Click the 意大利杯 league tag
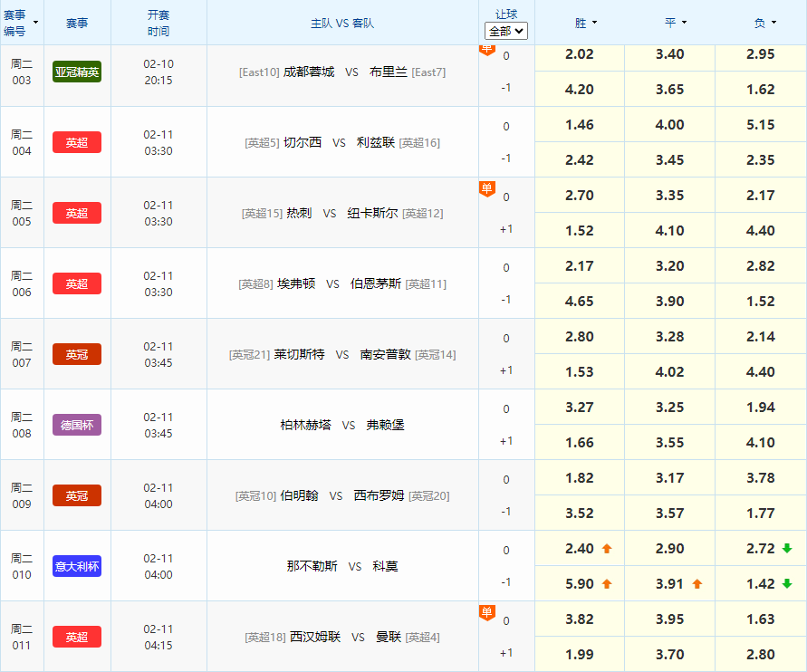Image resolution: width=807 pixels, height=672 pixels. (77, 566)
